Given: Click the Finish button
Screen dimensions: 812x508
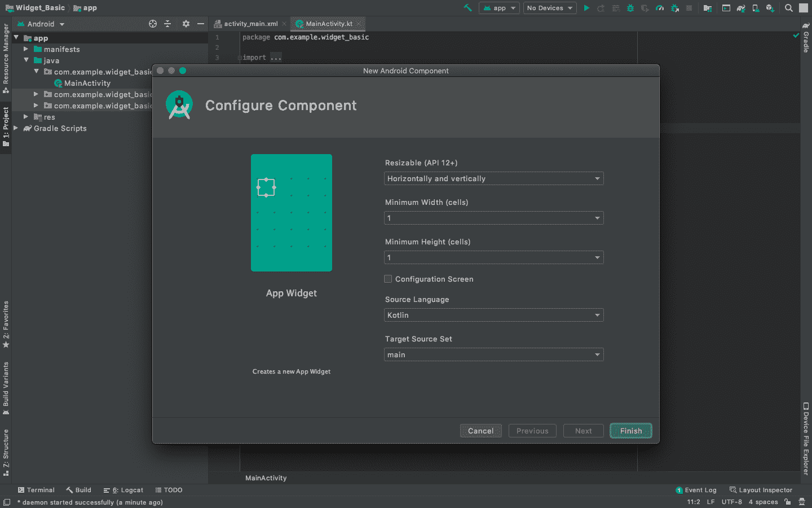Looking at the screenshot, I should coord(630,431).
